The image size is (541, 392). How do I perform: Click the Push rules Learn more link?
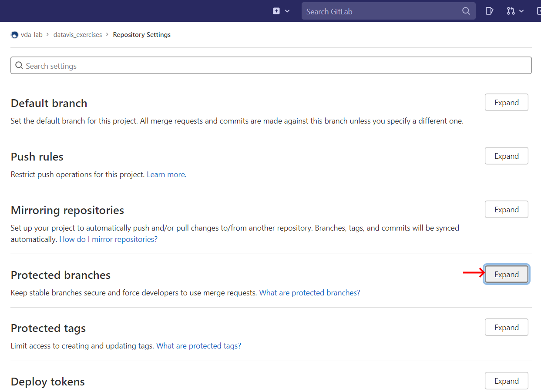tap(167, 174)
